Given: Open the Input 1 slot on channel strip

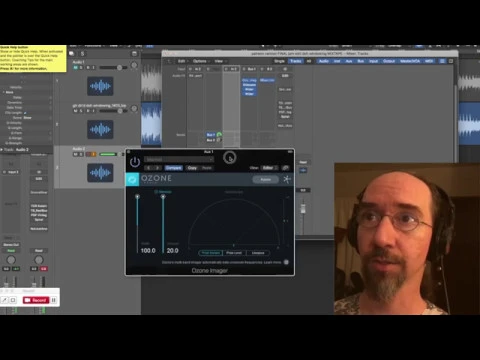Looking at the screenshot, I should tap(11, 172).
